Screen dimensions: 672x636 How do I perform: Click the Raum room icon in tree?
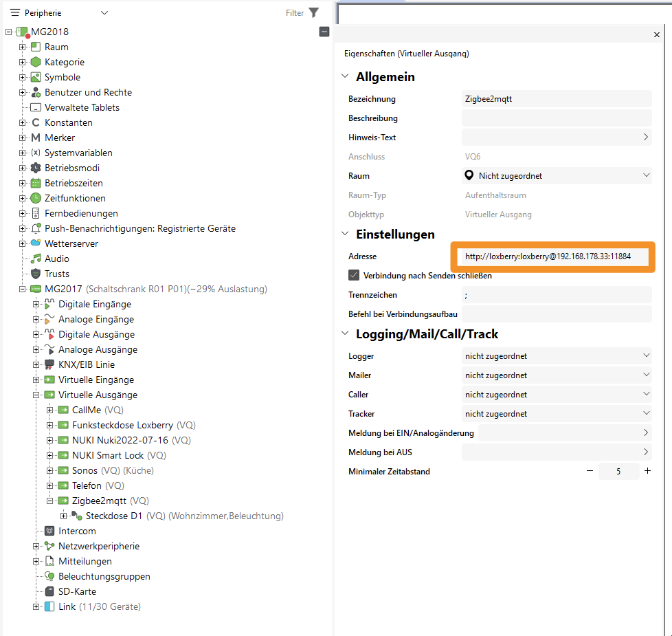point(36,47)
